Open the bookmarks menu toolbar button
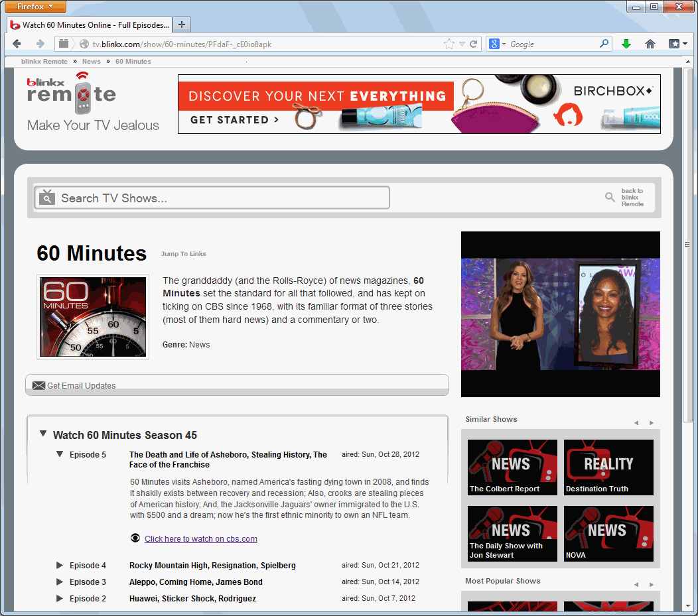Image resolution: width=698 pixels, height=616 pixels. 678,44
